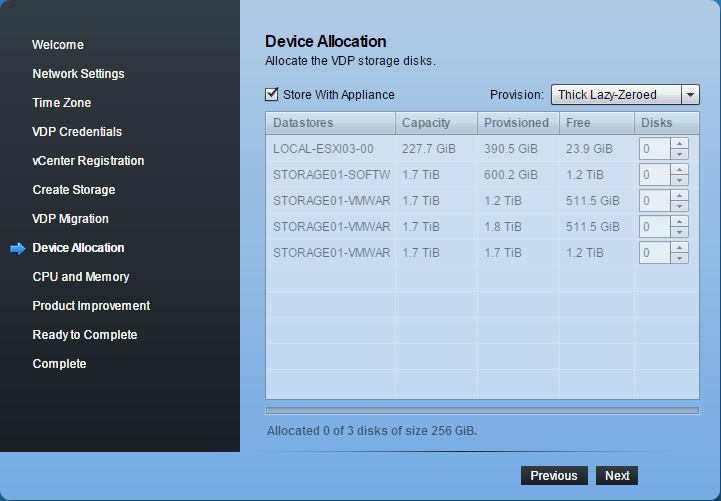The height and width of the screenshot is (501, 721).
Task: Click the Disks input for STORAGE01-SOFTW
Action: [x=654, y=175]
